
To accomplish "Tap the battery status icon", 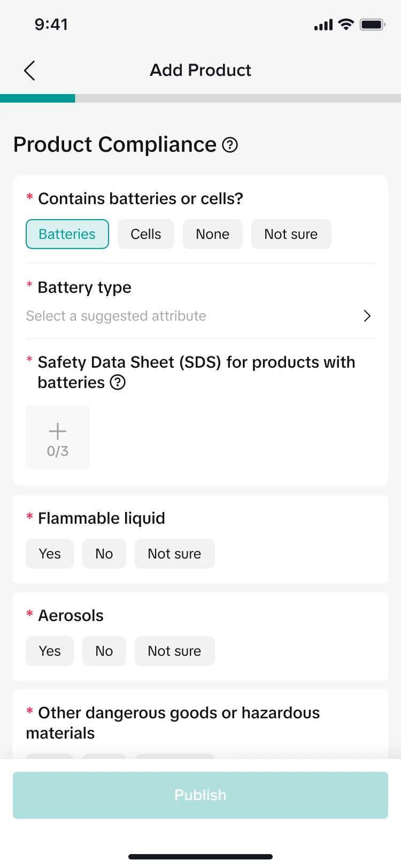I will click(x=372, y=25).
